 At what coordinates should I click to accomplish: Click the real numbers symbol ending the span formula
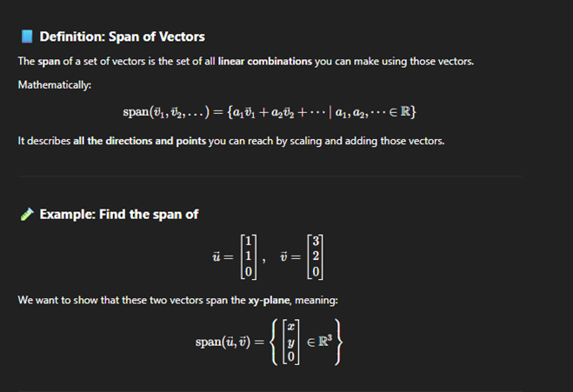[x=405, y=111]
